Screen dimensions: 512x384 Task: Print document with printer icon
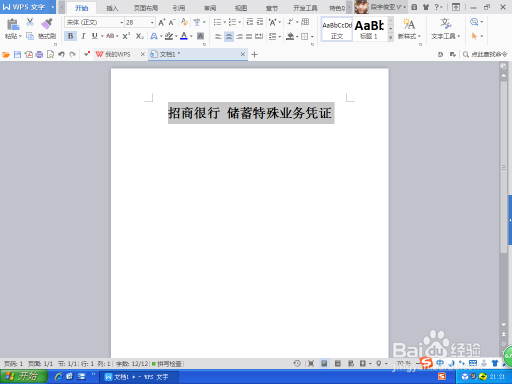[39, 54]
